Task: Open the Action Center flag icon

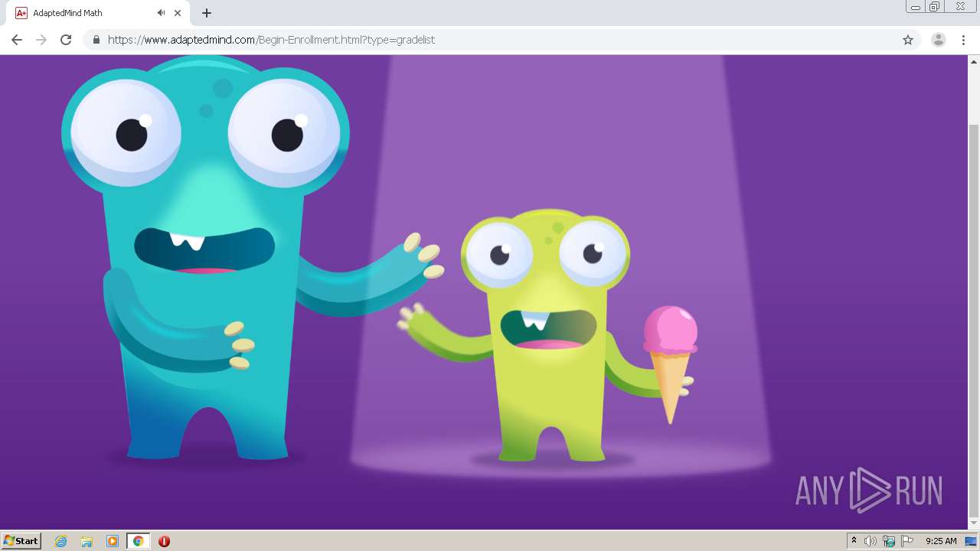Action: point(907,541)
